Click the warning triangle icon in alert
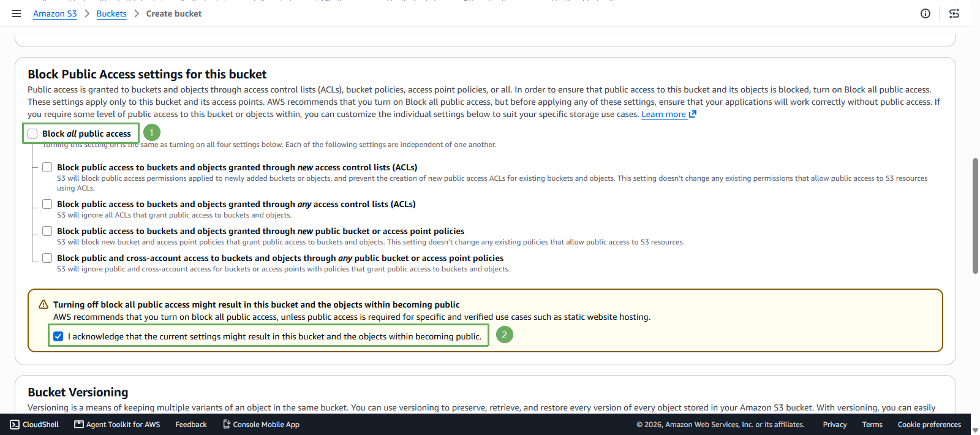The image size is (980, 435). coord(43,304)
